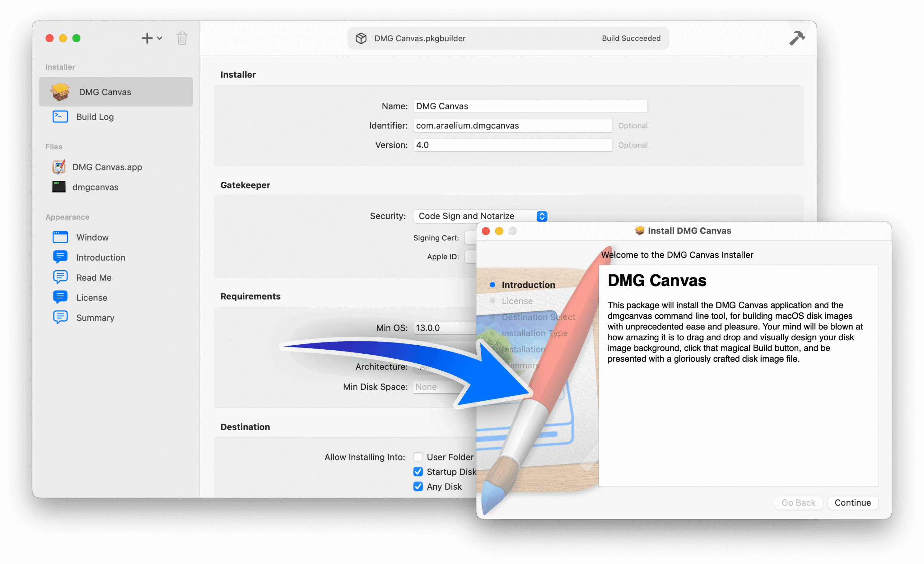The height and width of the screenshot is (564, 924).
Task: Expand the add-item chevron next to the plus button
Action: click(160, 38)
